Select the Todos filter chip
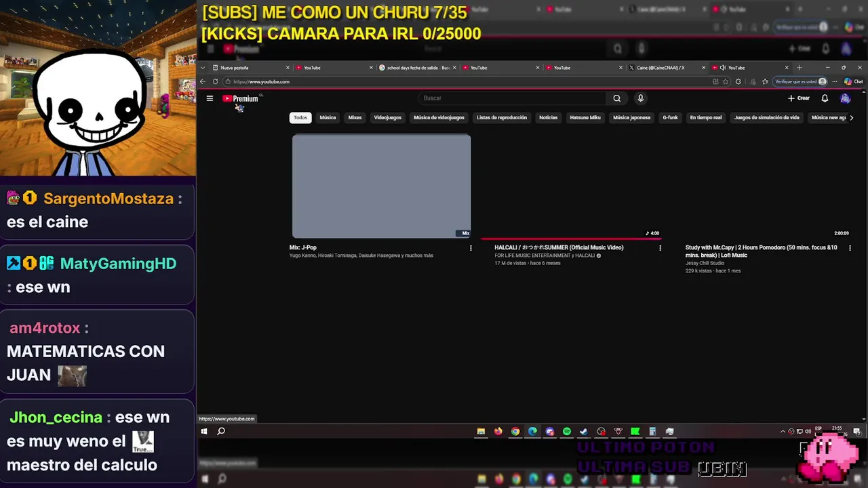This screenshot has height=488, width=868. tap(300, 117)
